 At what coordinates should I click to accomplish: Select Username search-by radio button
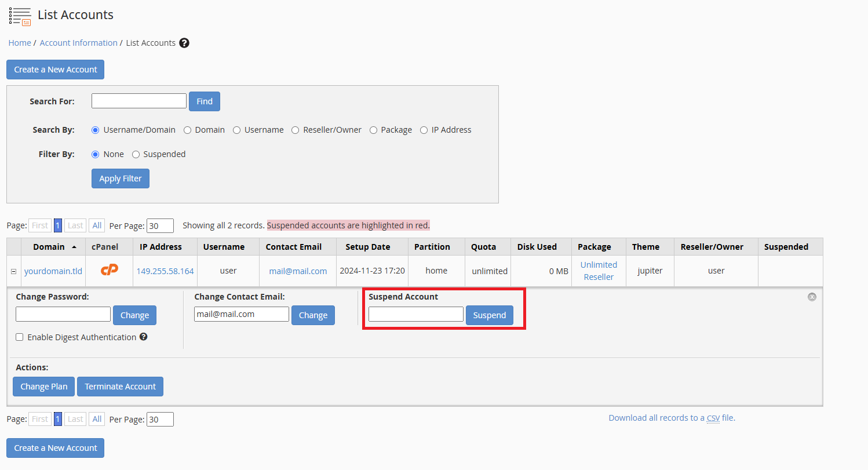coord(236,130)
